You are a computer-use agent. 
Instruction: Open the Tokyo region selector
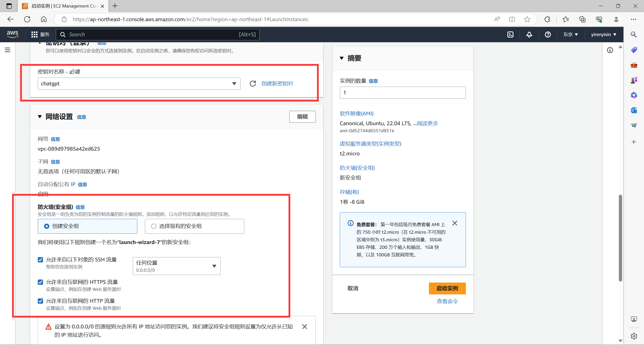(571, 34)
